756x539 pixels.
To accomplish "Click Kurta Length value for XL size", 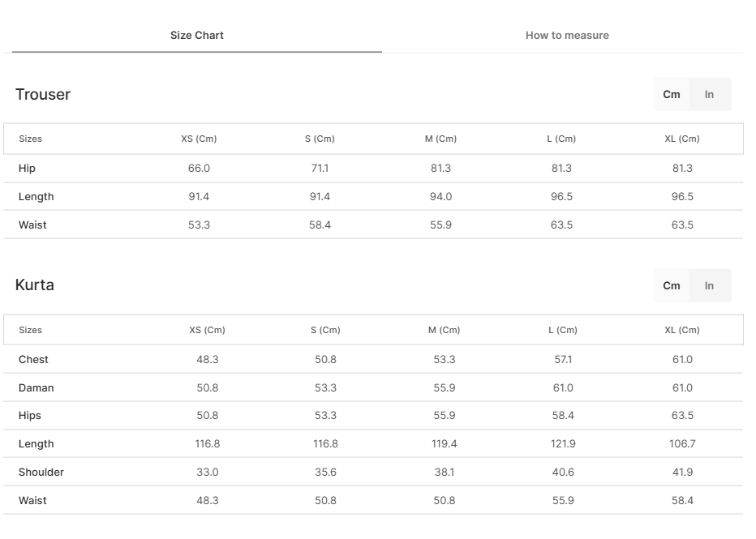I will pos(682,444).
